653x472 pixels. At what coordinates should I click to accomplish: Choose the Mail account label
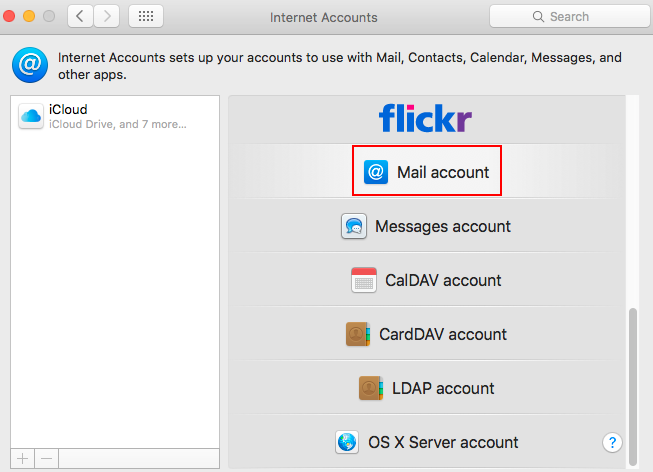[443, 172]
